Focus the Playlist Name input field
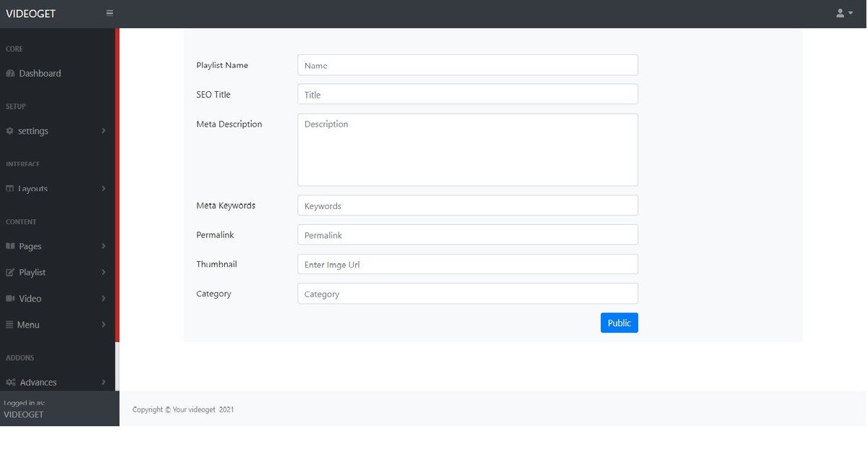The height and width of the screenshot is (468, 868). (467, 65)
